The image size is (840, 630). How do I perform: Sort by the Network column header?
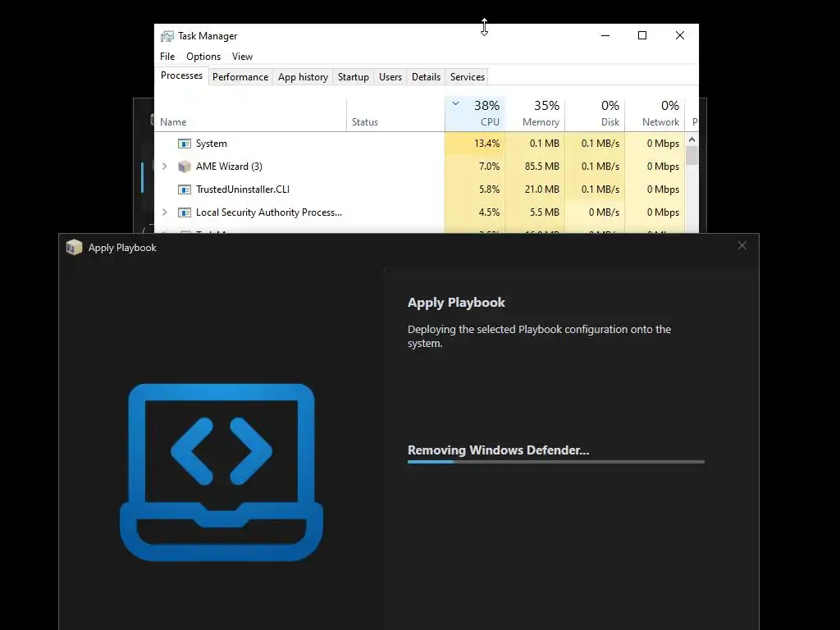tap(655, 115)
